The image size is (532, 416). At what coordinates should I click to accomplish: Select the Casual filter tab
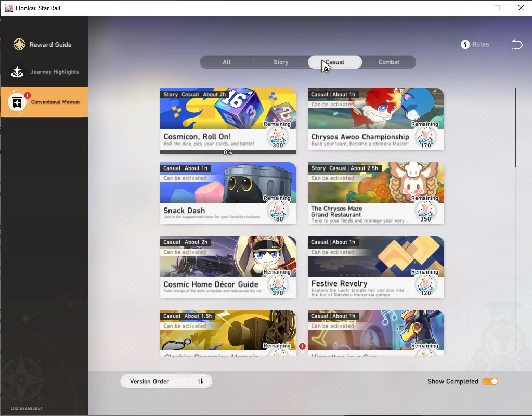[x=335, y=62]
